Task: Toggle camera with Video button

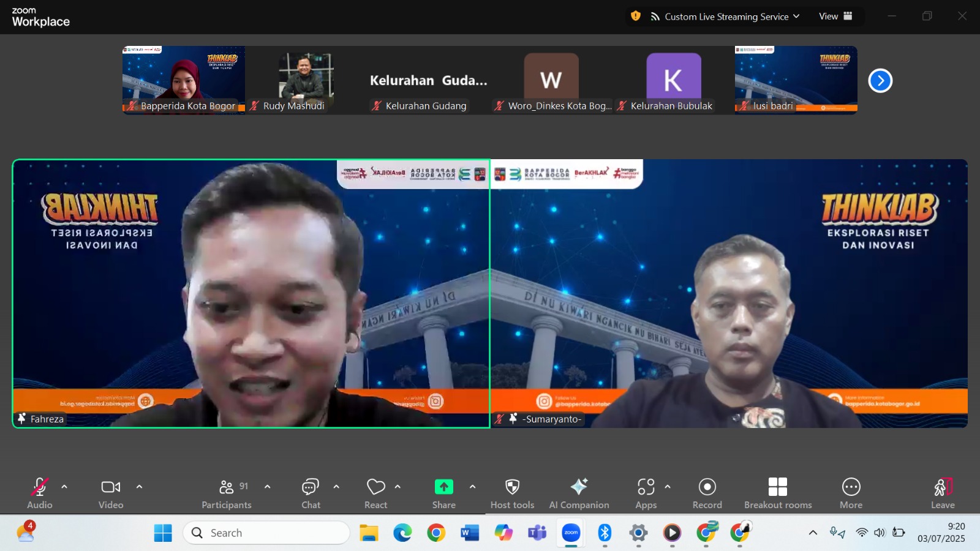Action: pyautogui.click(x=111, y=493)
